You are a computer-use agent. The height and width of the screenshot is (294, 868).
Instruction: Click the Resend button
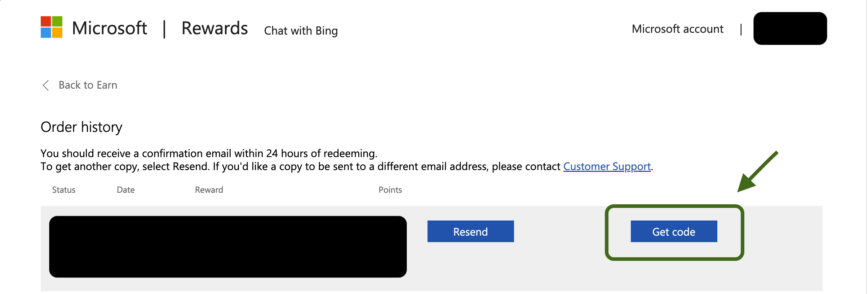click(x=471, y=231)
